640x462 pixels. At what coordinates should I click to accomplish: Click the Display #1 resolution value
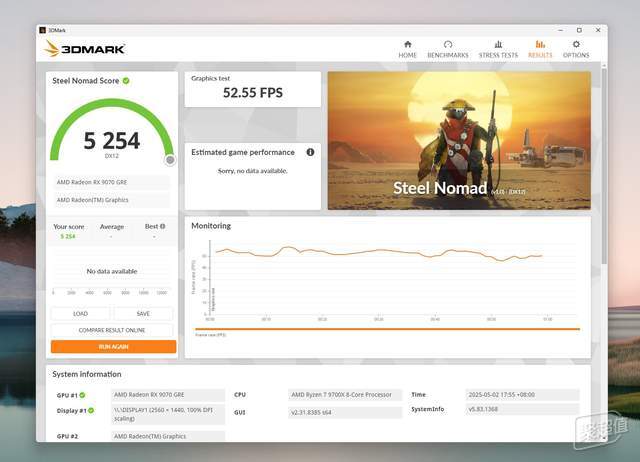[x=168, y=414]
